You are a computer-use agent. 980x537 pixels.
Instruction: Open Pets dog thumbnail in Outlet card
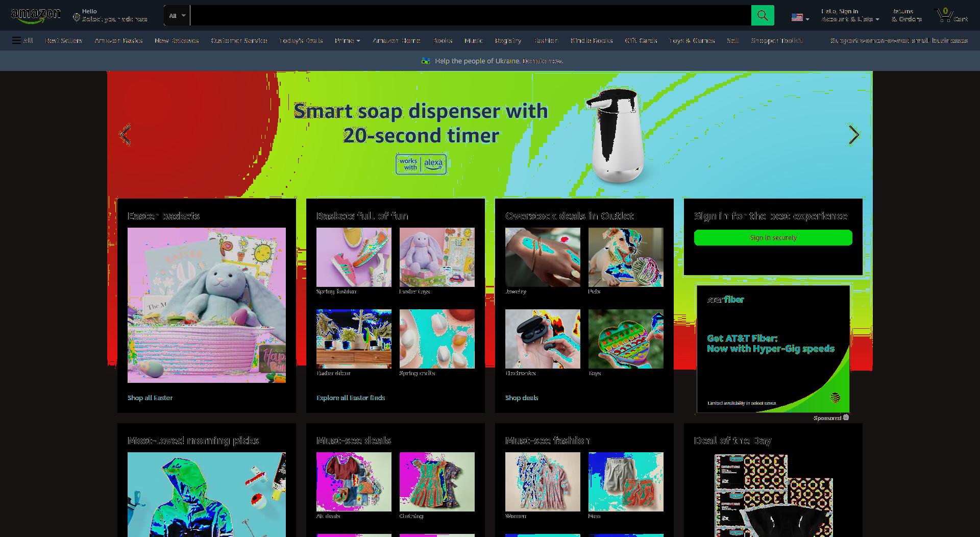[626, 257]
